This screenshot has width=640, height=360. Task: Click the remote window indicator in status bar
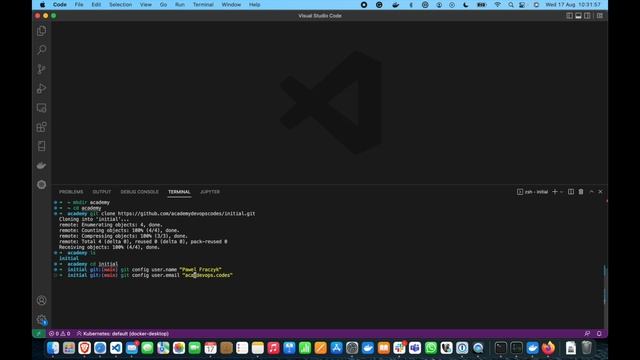pos(38,333)
